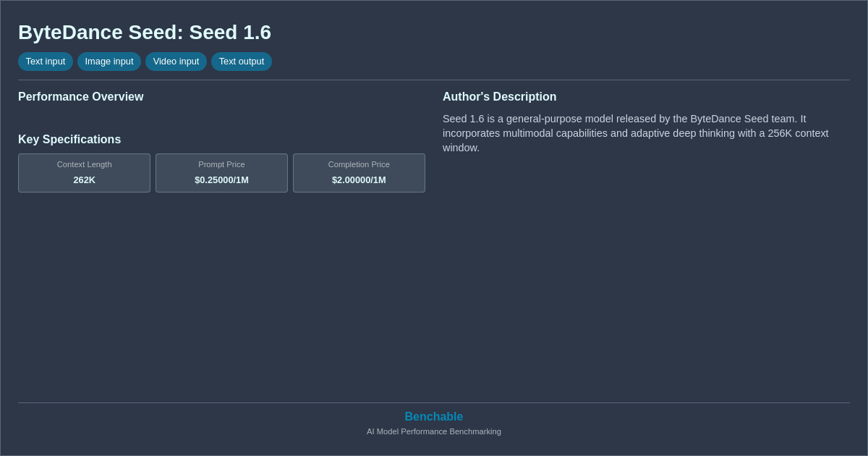This screenshot has height=456, width=868.
Task: Select the "$0.25000/1M" prompt price value
Action: tap(221, 180)
